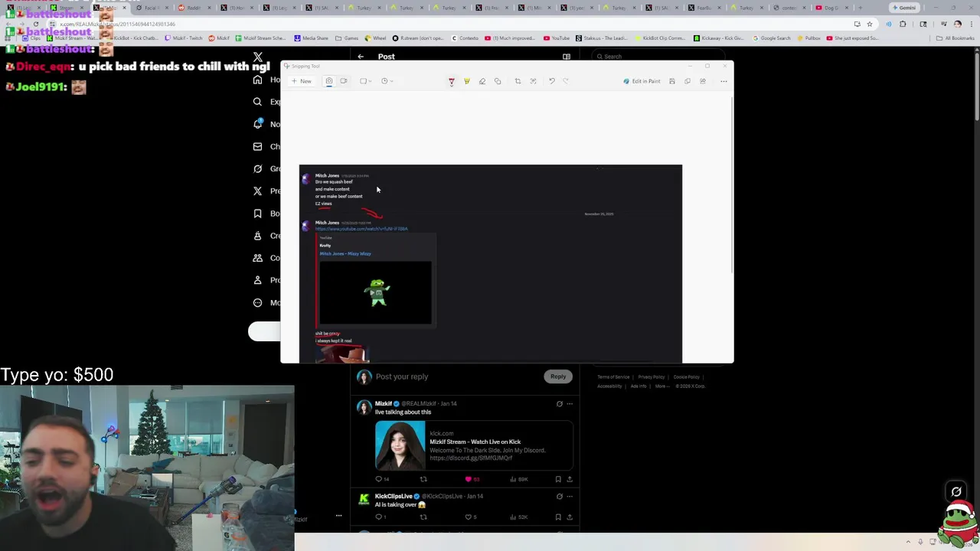Redo the last snip edit
This screenshot has width=980, height=551.
(566, 81)
